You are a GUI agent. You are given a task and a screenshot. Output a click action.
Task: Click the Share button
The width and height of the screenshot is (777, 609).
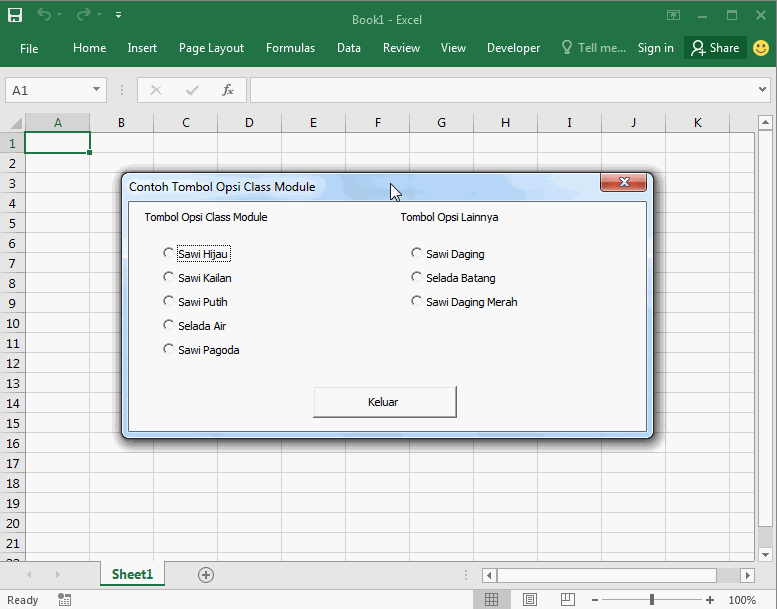[x=715, y=48]
